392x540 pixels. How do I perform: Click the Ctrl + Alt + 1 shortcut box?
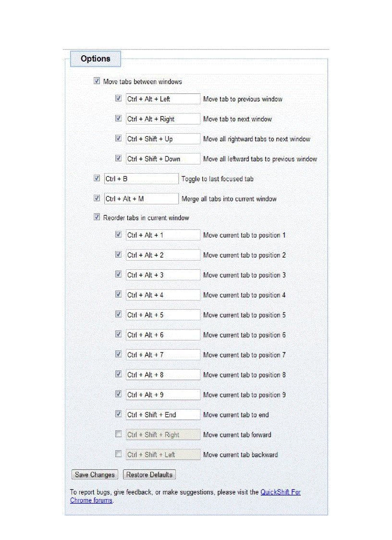pyautogui.click(x=163, y=235)
